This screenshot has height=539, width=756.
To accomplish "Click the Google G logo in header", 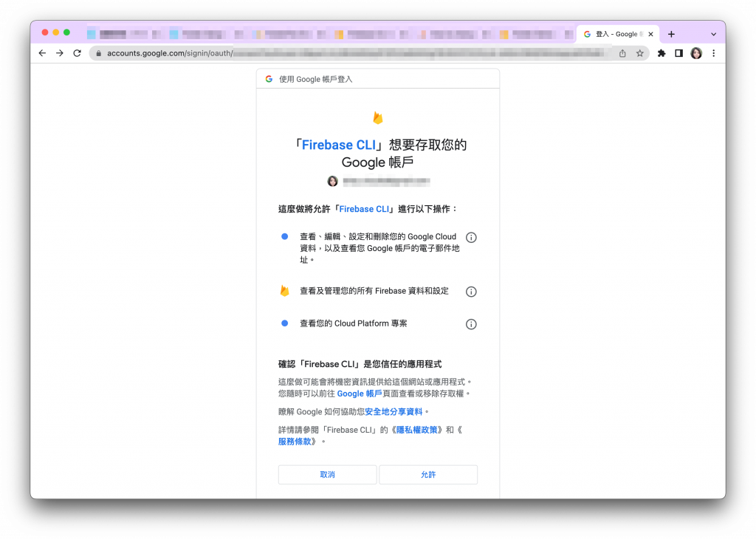I will pos(269,79).
